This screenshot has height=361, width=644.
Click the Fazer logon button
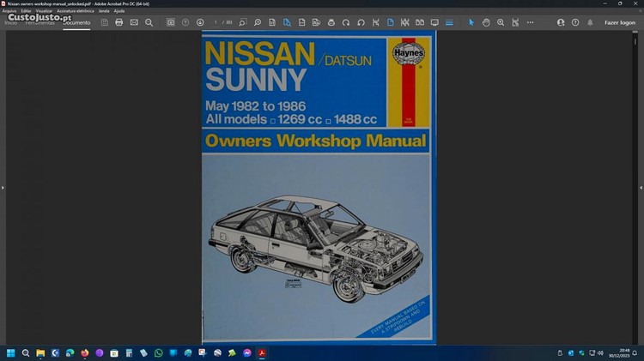[620, 22]
